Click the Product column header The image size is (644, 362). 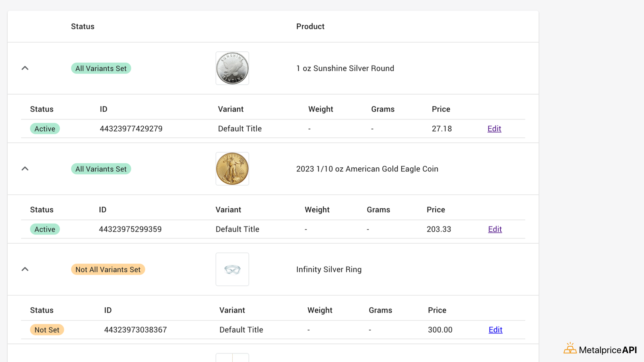click(310, 26)
